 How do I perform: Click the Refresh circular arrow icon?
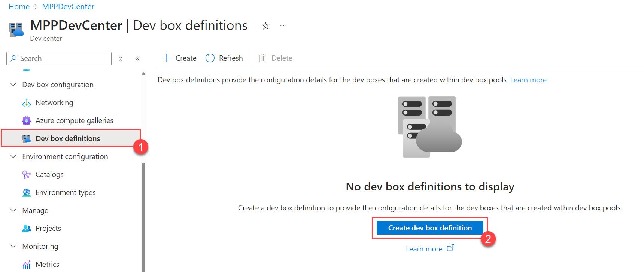pos(210,58)
